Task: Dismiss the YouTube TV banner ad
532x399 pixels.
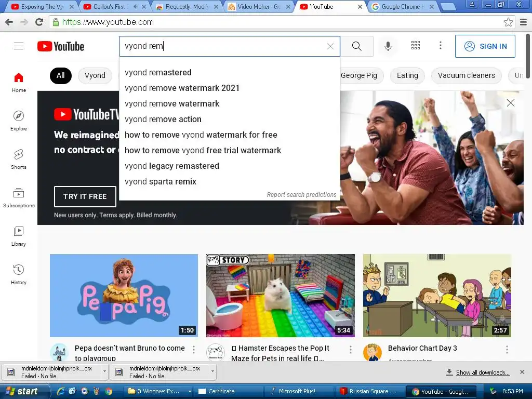Action: 510,103
